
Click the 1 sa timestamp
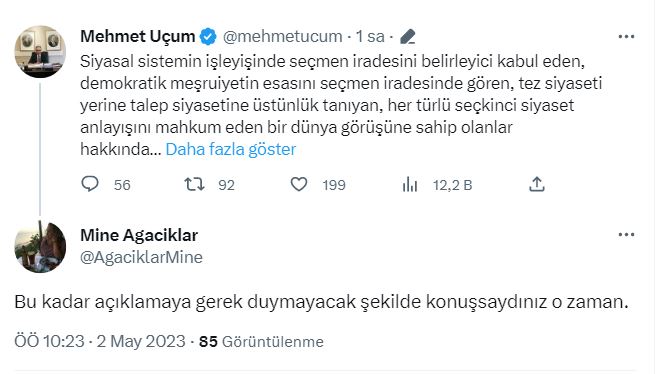370,37
